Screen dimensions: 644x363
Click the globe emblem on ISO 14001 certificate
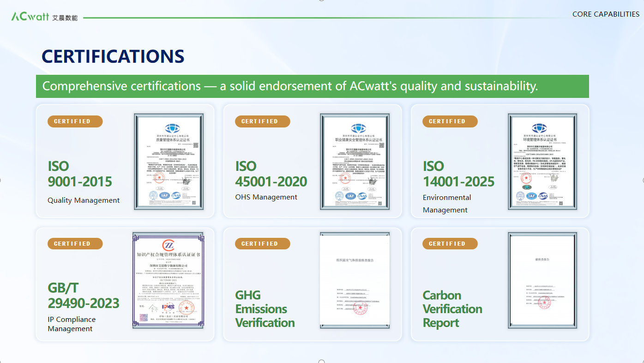coord(539,128)
